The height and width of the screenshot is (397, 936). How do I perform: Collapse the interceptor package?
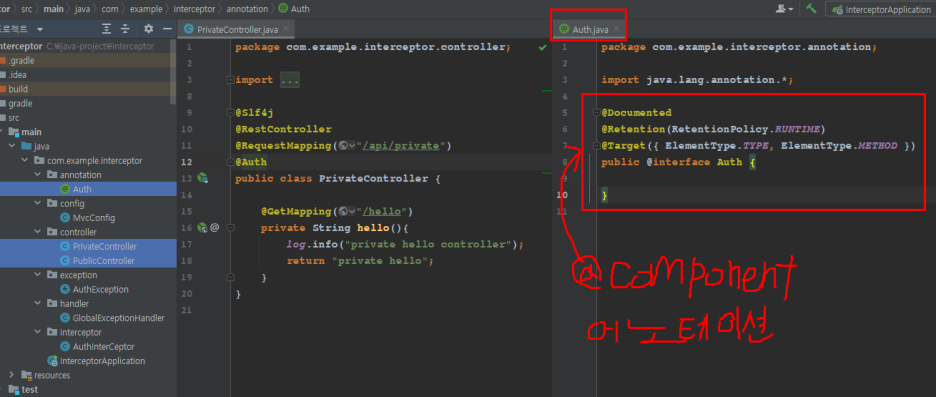(x=38, y=333)
